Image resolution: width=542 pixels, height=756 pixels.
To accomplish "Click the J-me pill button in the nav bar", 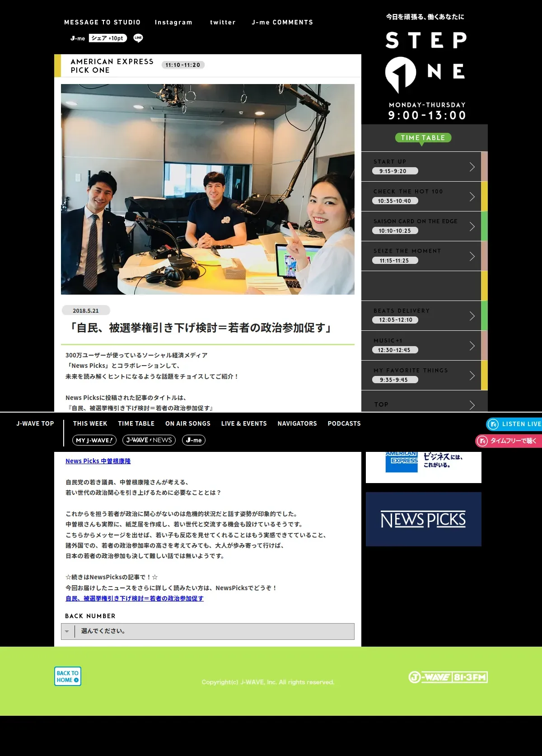I will (x=194, y=440).
